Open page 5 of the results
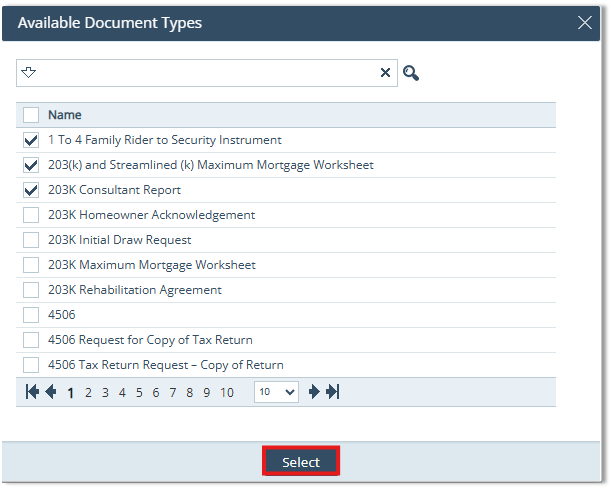Image resolution: width=612 pixels, height=490 pixels. pos(139,393)
